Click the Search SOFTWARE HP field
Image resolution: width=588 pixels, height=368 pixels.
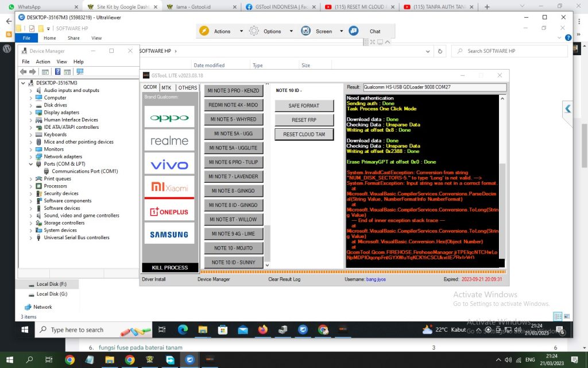tap(509, 51)
